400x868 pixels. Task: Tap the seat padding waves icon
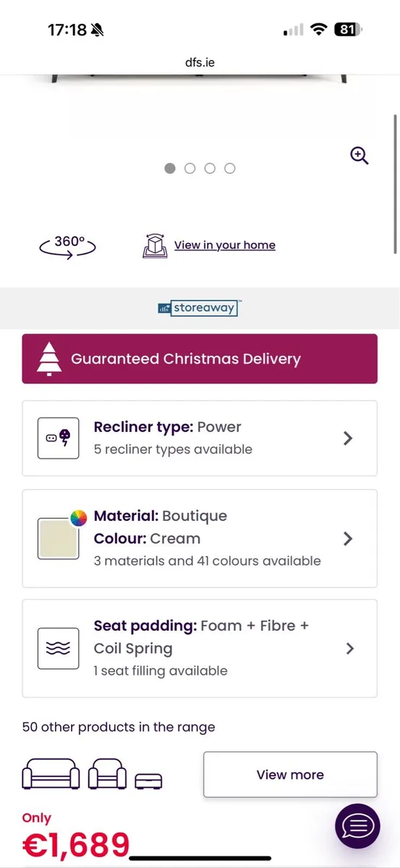click(x=58, y=648)
